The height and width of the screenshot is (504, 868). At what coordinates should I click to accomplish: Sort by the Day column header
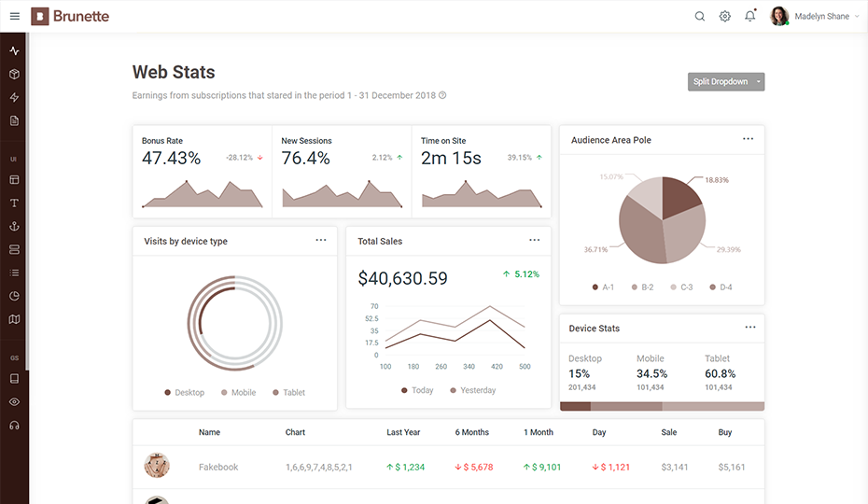[x=599, y=432]
